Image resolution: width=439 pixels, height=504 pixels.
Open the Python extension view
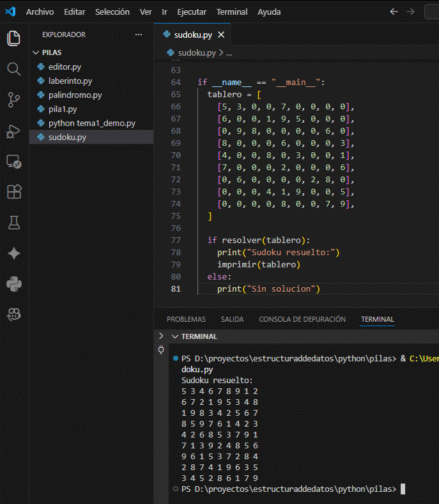[13, 283]
